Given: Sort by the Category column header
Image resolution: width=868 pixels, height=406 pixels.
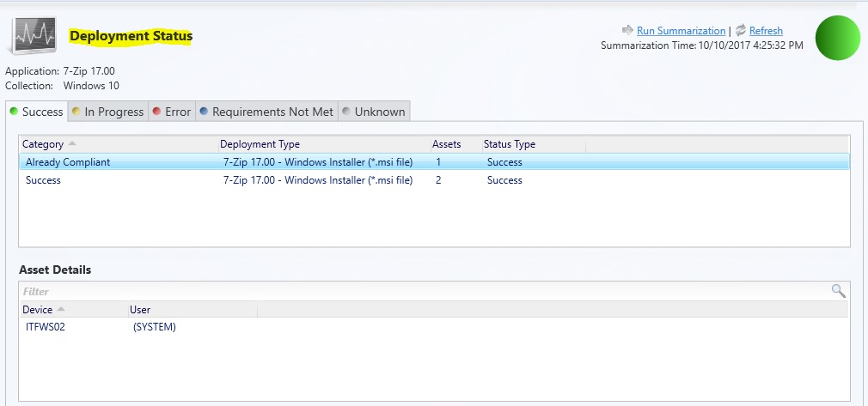Looking at the screenshot, I should (119, 144).
